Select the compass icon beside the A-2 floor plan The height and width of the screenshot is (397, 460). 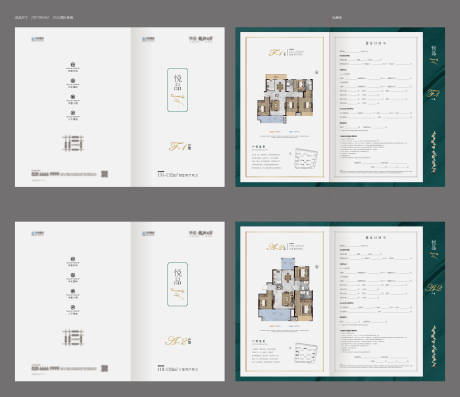pyautogui.click(x=317, y=267)
